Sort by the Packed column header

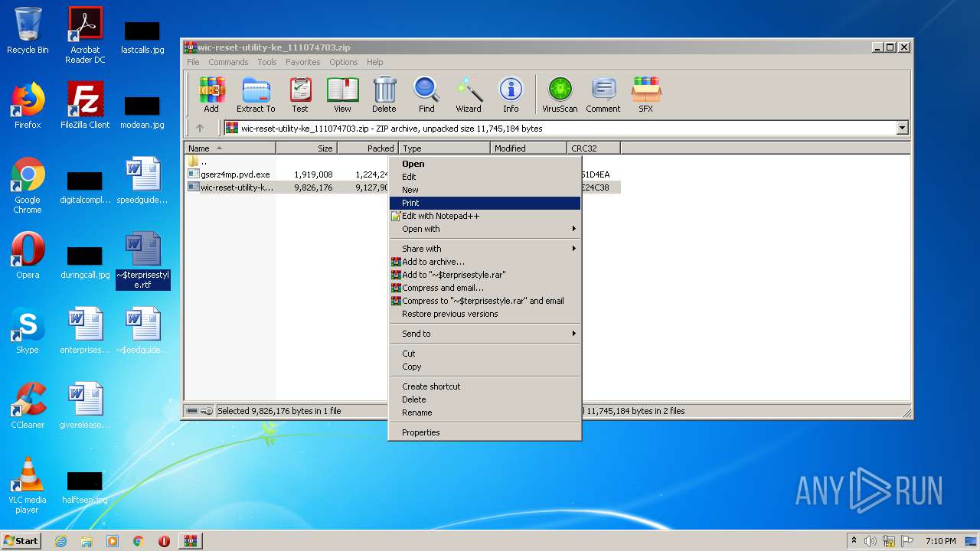[x=368, y=148]
